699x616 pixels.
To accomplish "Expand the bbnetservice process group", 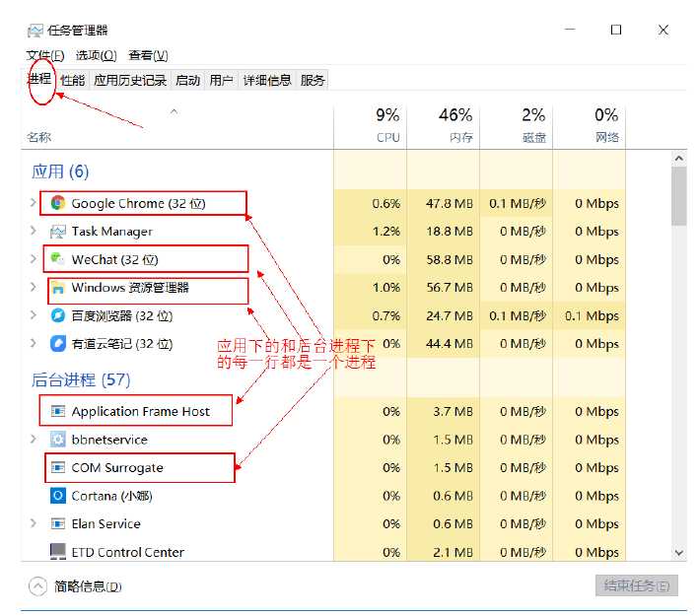I will [x=33, y=439].
